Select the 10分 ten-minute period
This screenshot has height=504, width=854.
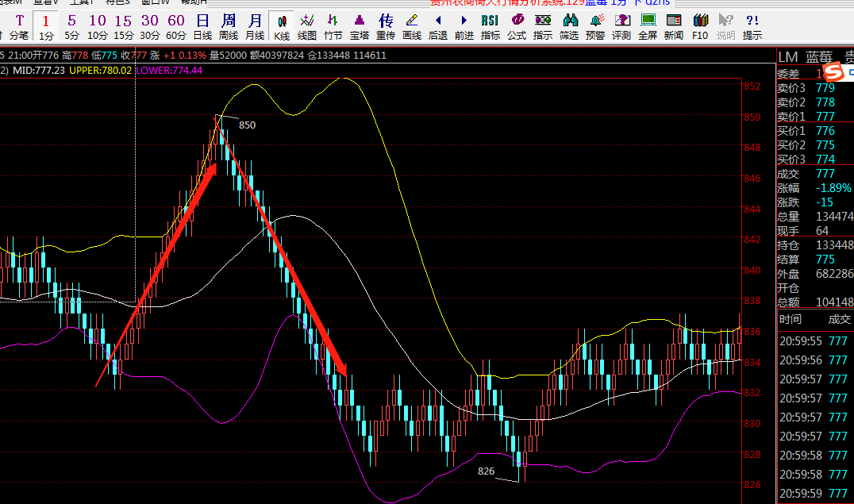click(x=98, y=27)
